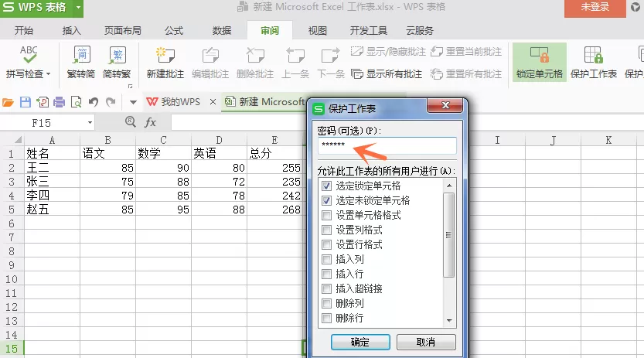Screen dimensions: 644x358
Task: Check the 插入列 option
Action: (x=326, y=260)
